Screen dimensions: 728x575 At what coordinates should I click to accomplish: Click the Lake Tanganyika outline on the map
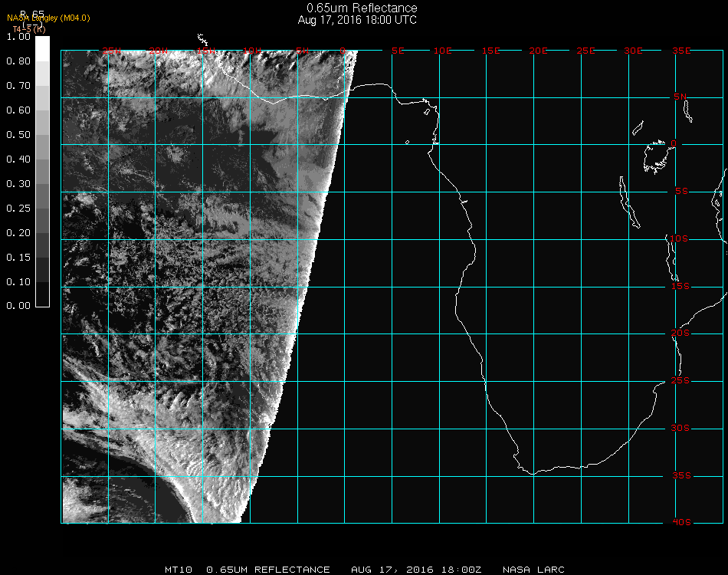pos(629,202)
